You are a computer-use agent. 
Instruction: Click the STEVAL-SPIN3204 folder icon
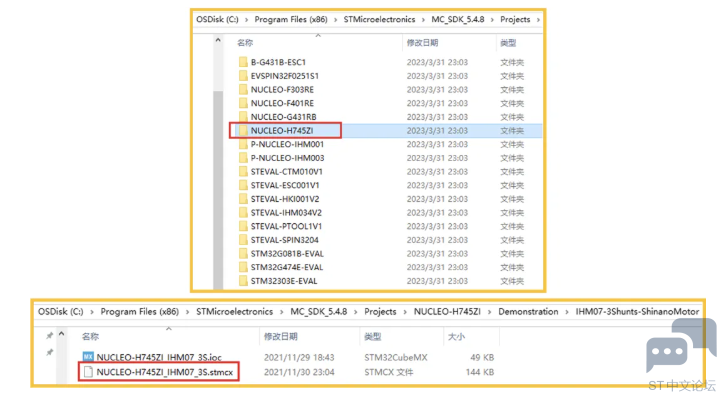[x=242, y=240]
